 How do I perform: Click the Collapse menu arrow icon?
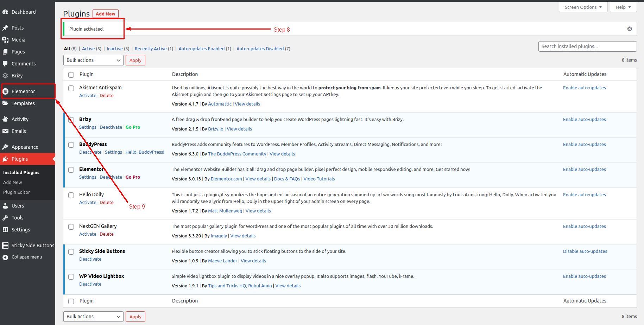[x=5, y=257]
